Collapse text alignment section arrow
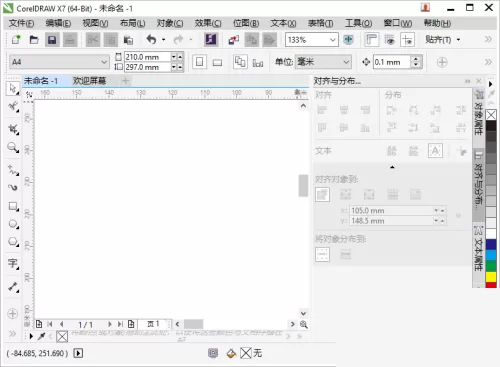 click(x=392, y=167)
